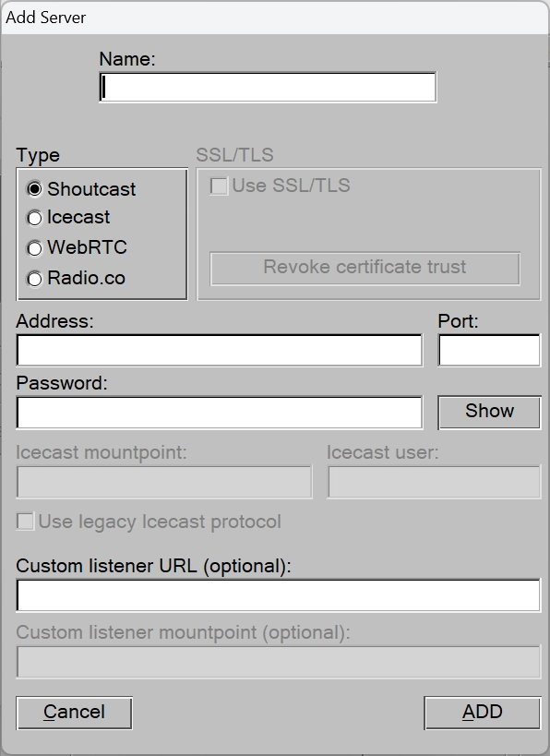Viewport: 550px width, 756px height.
Task: Click the Password: label
Action: coord(62,383)
